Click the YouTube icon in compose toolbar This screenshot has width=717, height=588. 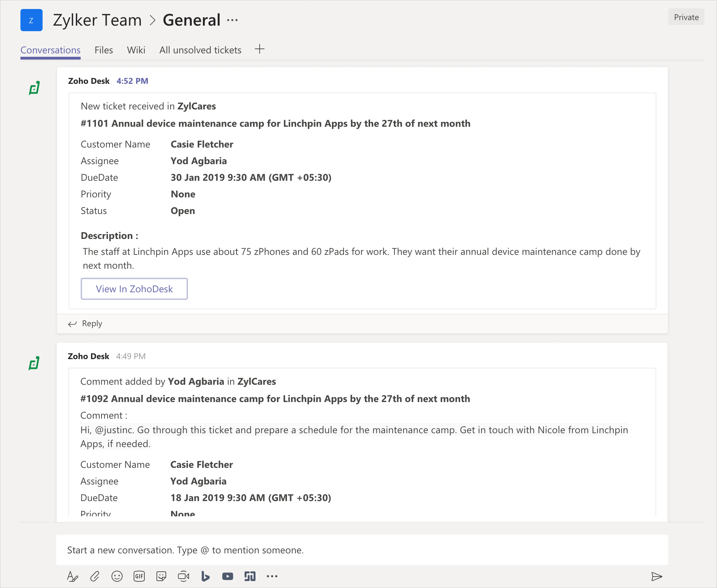point(227,576)
